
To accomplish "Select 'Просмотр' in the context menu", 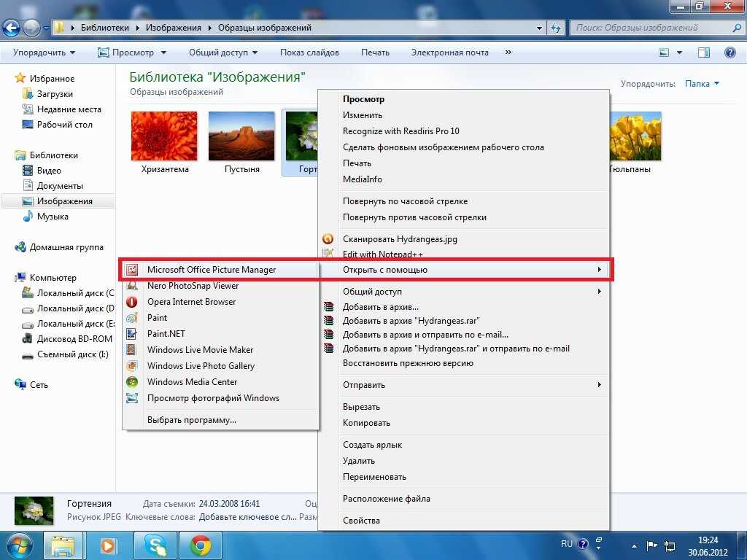I will [x=363, y=99].
